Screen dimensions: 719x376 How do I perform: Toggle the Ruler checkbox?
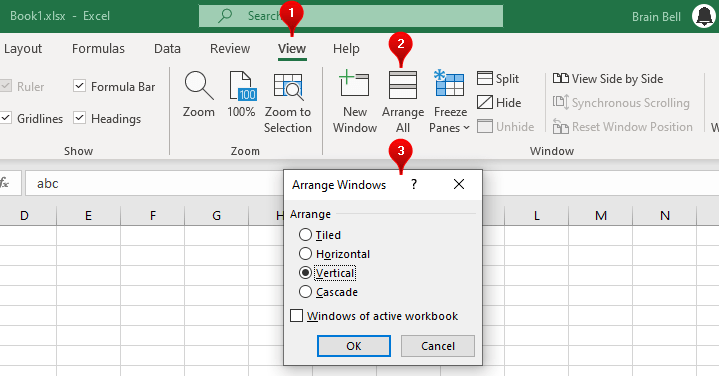click(x=6, y=86)
